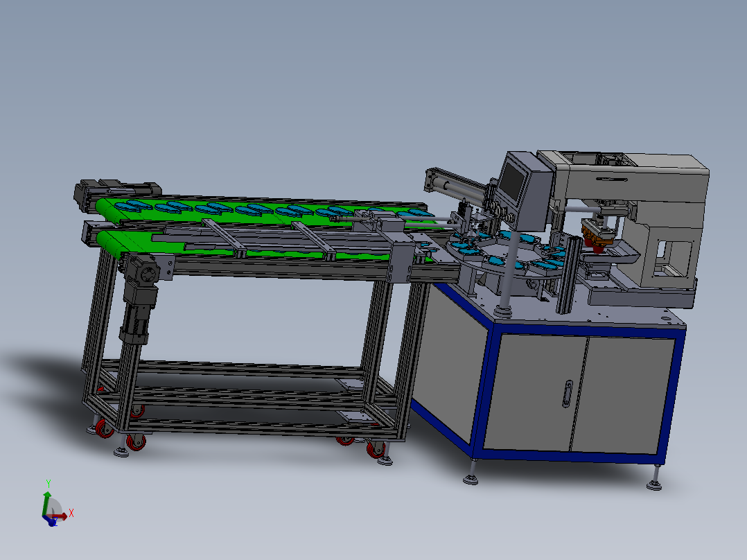747x560 pixels.
Task: Click the green Y axis arrow of the triad
Action: click(x=46, y=504)
